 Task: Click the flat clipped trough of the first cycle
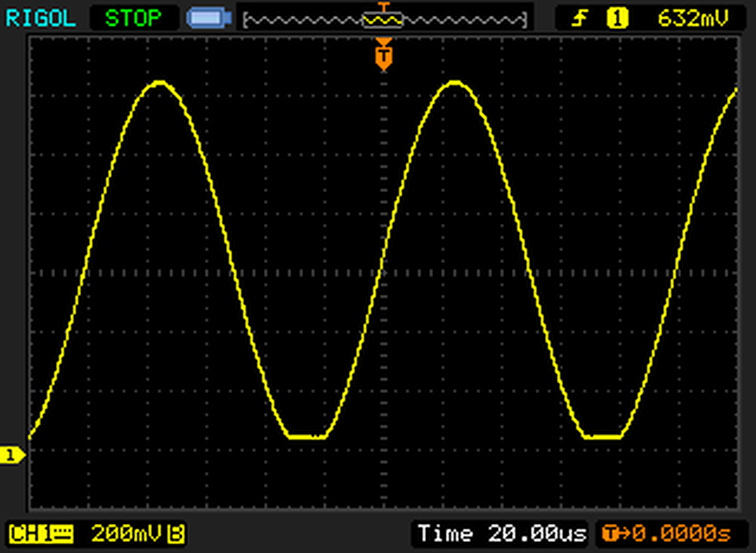tap(308, 437)
